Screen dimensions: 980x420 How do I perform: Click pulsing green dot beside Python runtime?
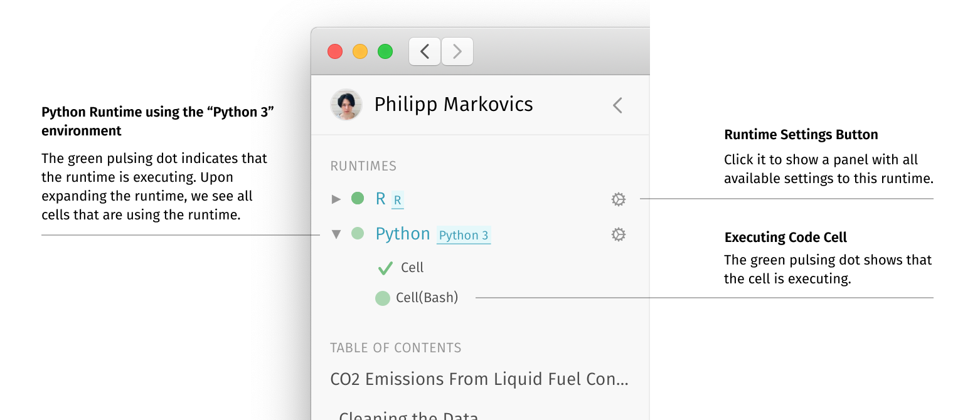358,234
